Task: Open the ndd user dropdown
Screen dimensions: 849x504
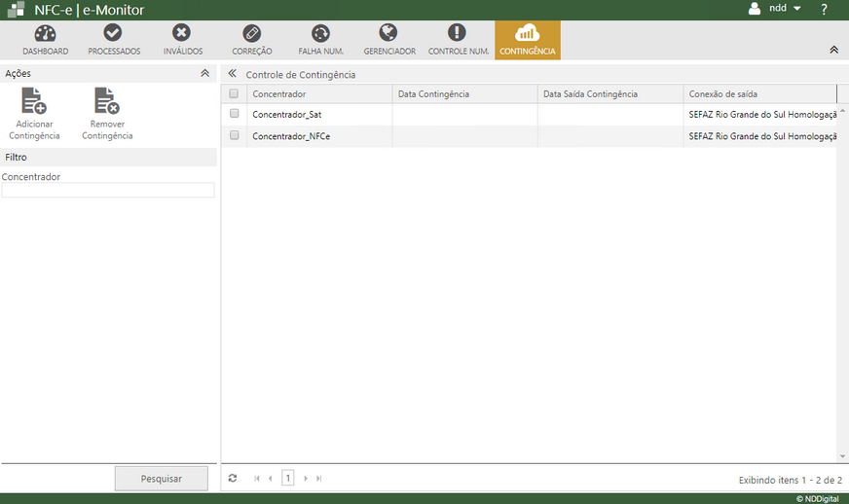Action: [x=776, y=9]
